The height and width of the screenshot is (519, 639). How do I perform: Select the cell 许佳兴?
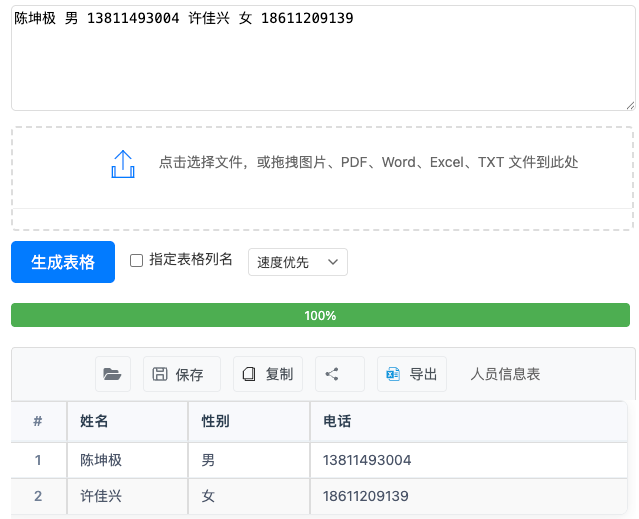click(x=128, y=496)
